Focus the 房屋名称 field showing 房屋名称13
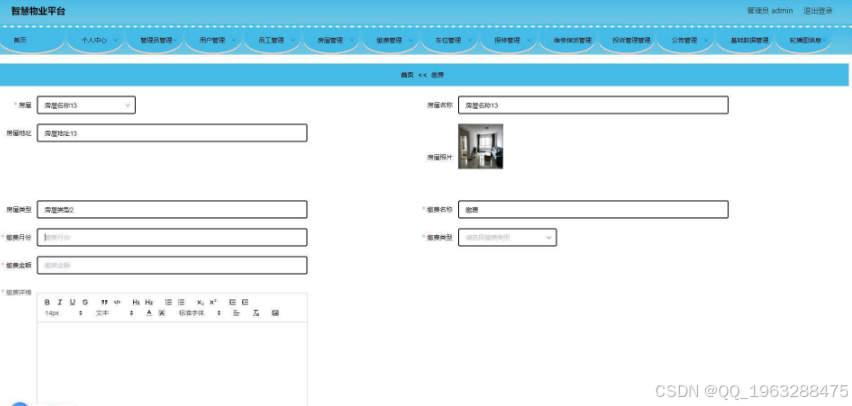The image size is (852, 406). coord(593,105)
